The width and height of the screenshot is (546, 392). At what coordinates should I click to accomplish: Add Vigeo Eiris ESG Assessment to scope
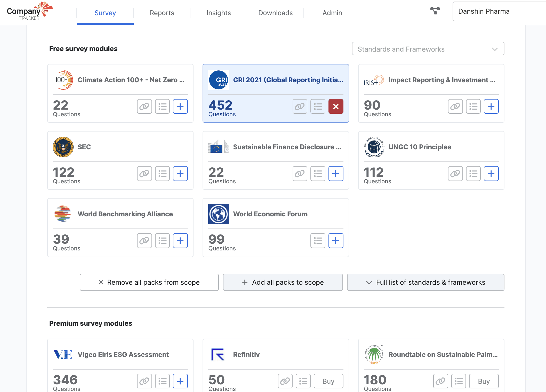coord(180,381)
